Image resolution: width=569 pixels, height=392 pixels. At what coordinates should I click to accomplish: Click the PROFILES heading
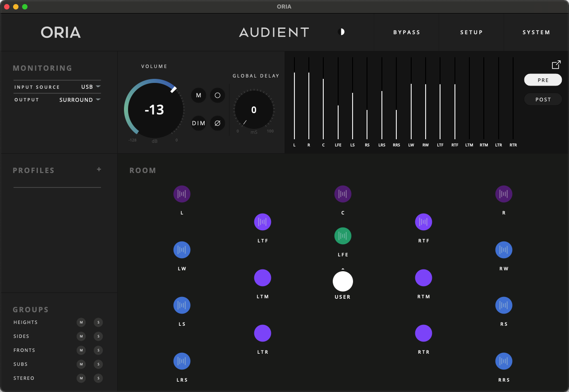click(x=34, y=170)
